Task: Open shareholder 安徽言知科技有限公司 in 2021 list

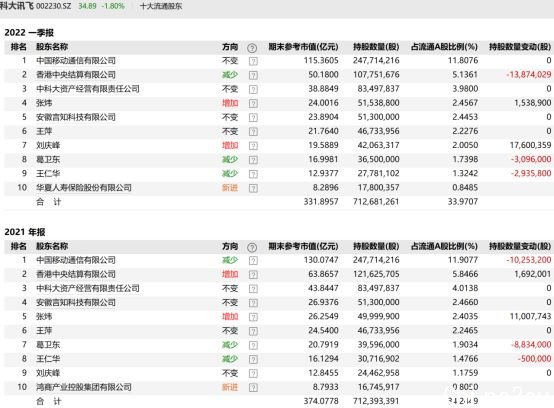Action: pyautogui.click(x=76, y=302)
